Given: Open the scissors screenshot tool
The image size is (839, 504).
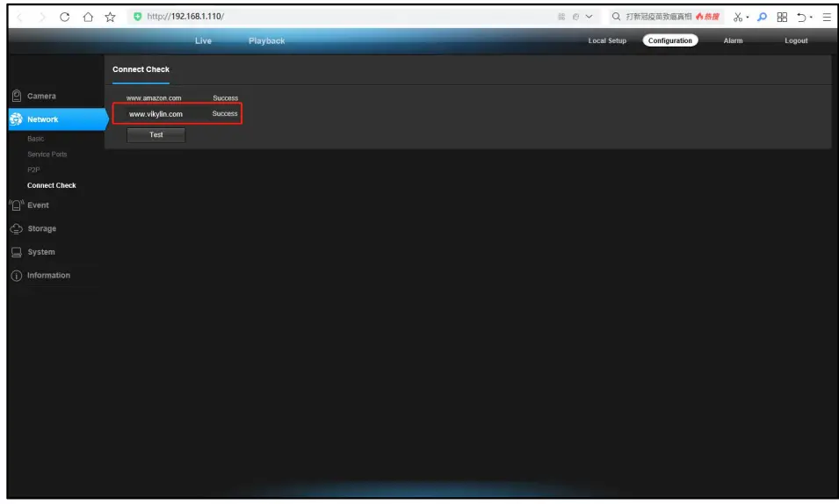Looking at the screenshot, I should [x=738, y=17].
